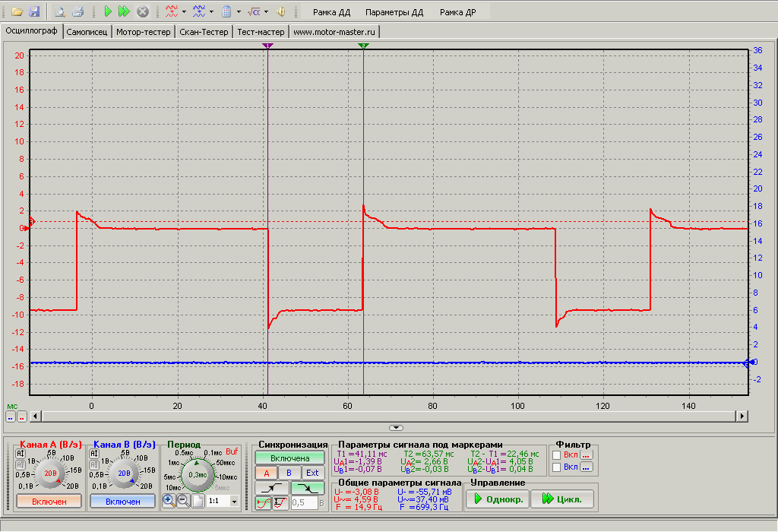The height and width of the screenshot is (532, 778).
Task: Expand the red waveform toolbar dropdown arrow
Action: pos(184,12)
